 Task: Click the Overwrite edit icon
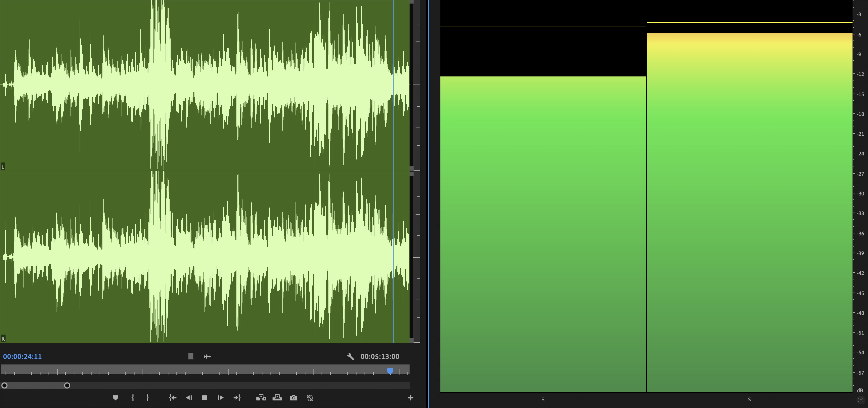click(x=277, y=398)
